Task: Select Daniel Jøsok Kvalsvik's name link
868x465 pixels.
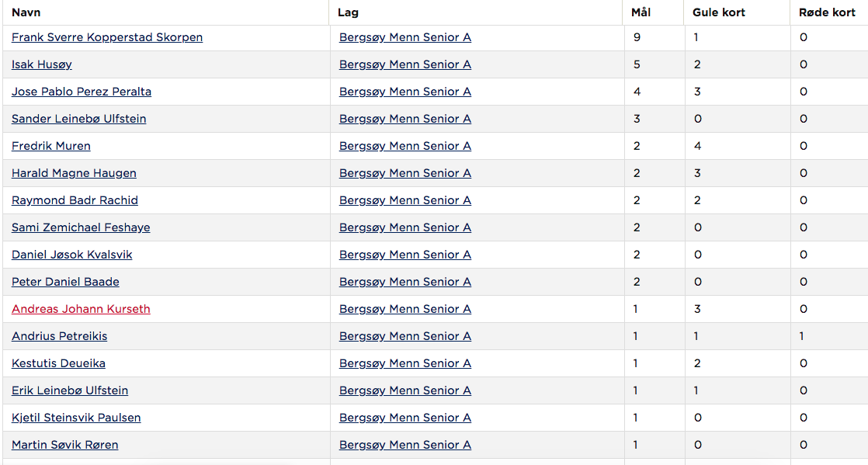Action: (72, 255)
